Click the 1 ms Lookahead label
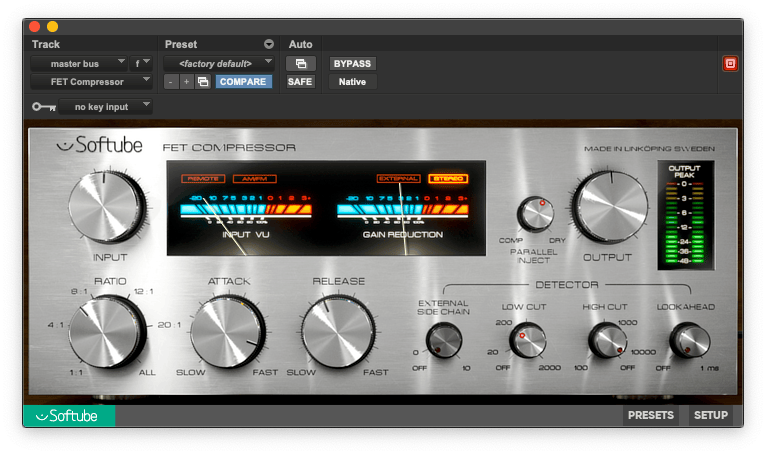The width and height of the screenshot is (766, 454). click(x=709, y=368)
